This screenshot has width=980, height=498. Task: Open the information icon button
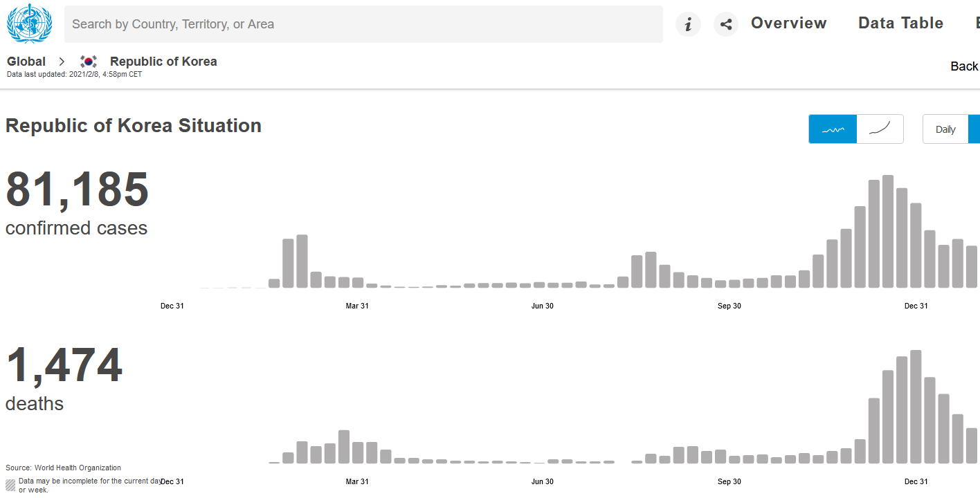tap(688, 24)
